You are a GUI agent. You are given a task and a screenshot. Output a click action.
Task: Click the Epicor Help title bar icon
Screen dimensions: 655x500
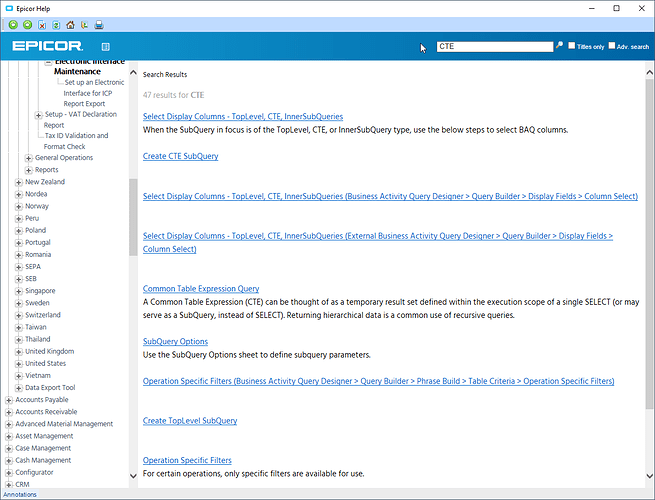point(9,8)
